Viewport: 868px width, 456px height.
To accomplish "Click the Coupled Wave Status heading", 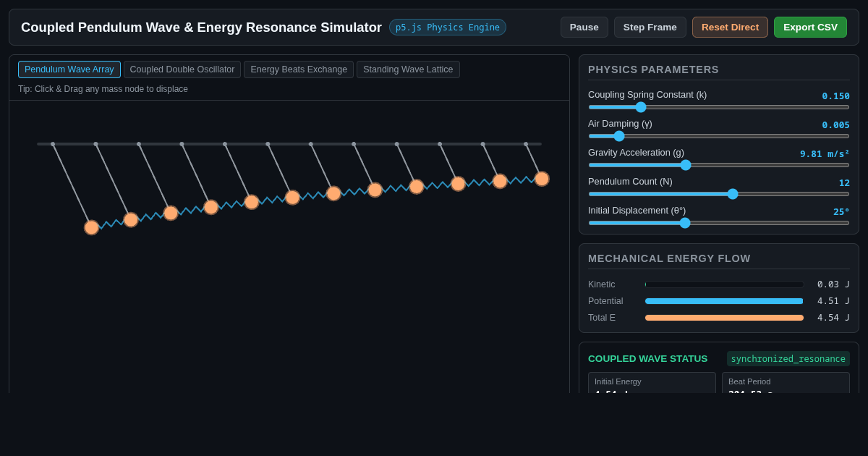I will [x=647, y=359].
